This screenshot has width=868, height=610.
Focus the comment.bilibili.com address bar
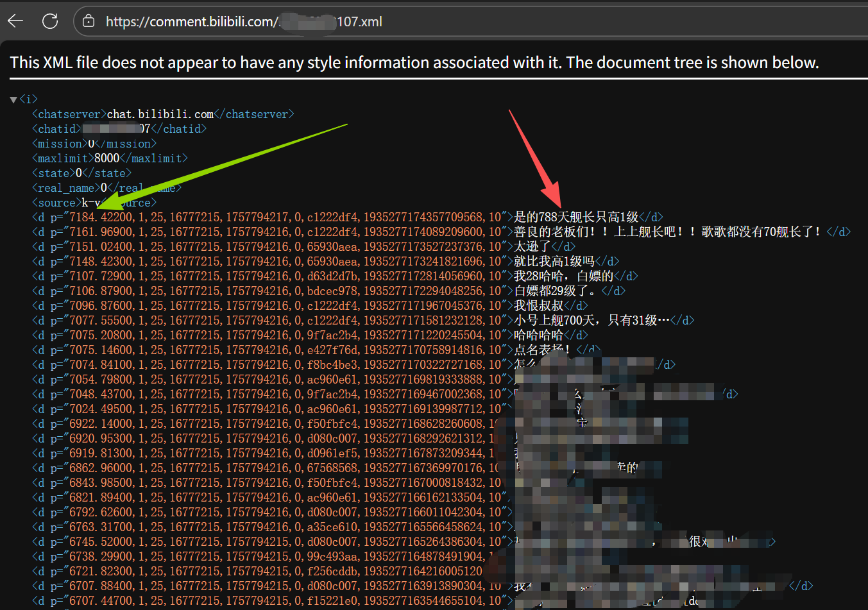point(471,21)
